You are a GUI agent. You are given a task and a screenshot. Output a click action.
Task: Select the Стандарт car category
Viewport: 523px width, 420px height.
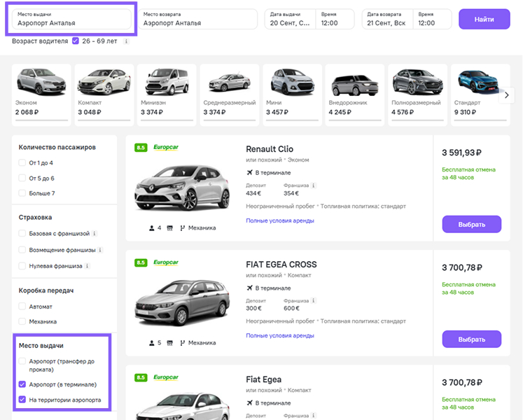tap(480, 95)
